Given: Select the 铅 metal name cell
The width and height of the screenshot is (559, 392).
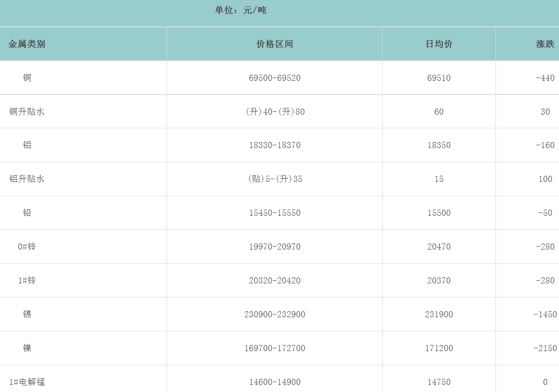Looking at the screenshot, I should point(27,213).
